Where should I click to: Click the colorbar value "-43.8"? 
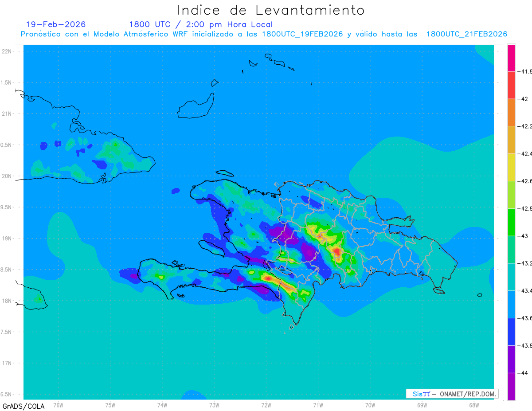tap(525, 346)
